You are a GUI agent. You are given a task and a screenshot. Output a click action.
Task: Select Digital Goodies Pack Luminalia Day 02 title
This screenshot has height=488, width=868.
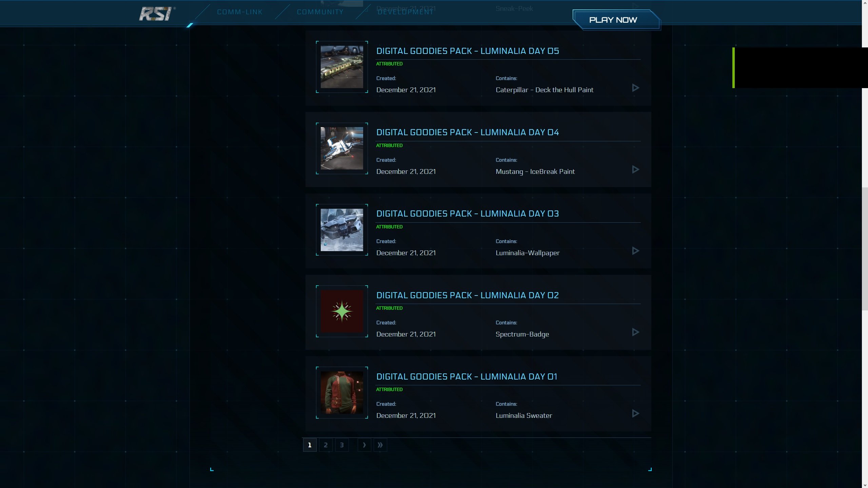click(x=468, y=295)
